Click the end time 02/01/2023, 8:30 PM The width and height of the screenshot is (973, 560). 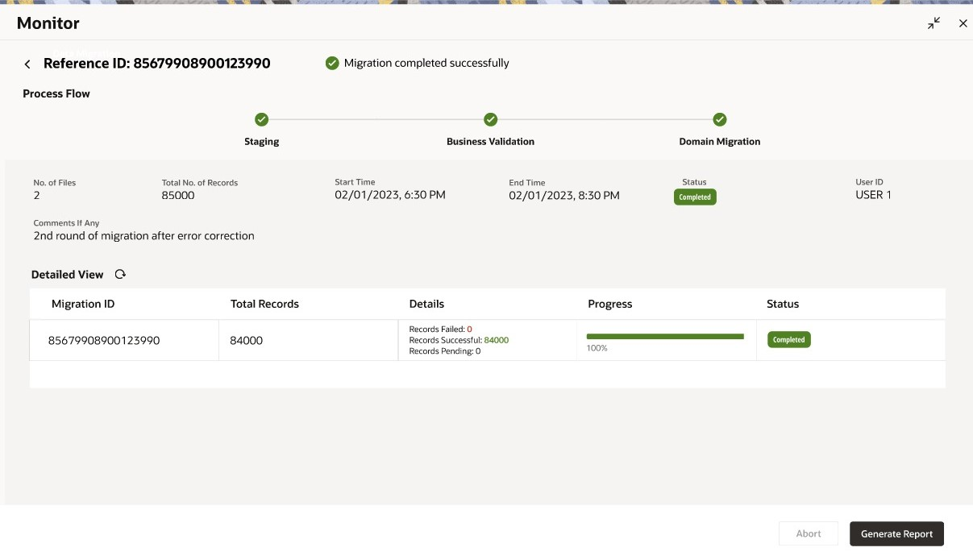[564, 195]
